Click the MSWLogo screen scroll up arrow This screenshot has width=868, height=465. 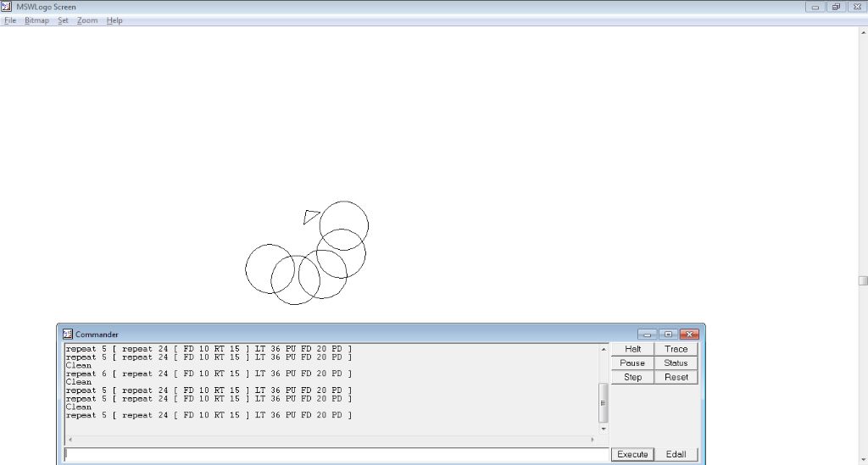pyautogui.click(x=863, y=33)
